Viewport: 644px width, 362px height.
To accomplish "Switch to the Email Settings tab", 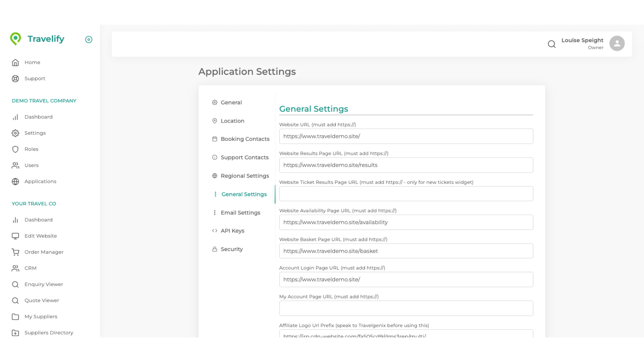I will click(240, 213).
